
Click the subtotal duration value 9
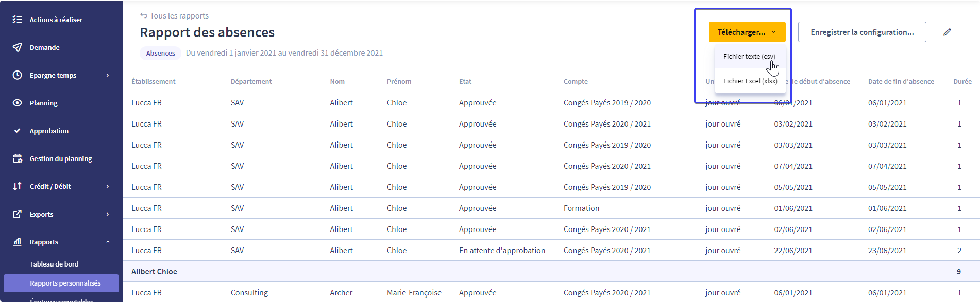tap(959, 271)
